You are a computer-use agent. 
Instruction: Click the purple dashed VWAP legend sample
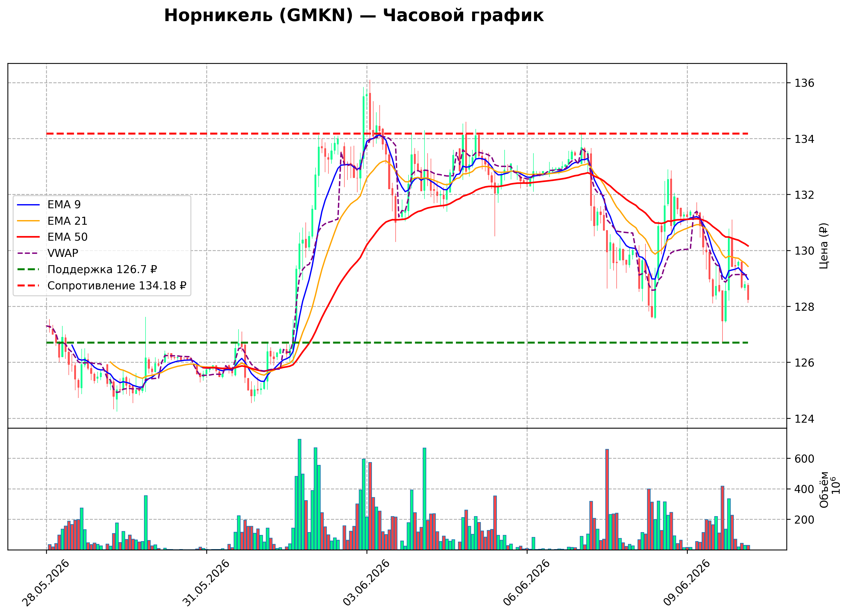click(x=29, y=254)
